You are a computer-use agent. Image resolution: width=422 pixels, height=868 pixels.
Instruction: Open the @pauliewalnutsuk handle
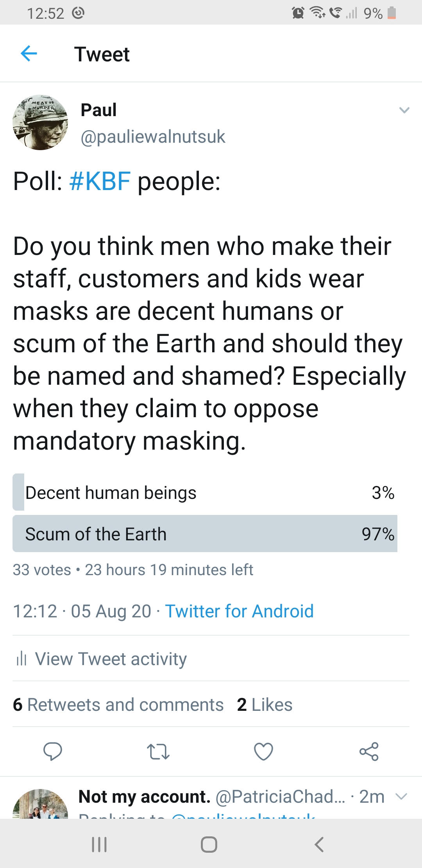pos(153,136)
